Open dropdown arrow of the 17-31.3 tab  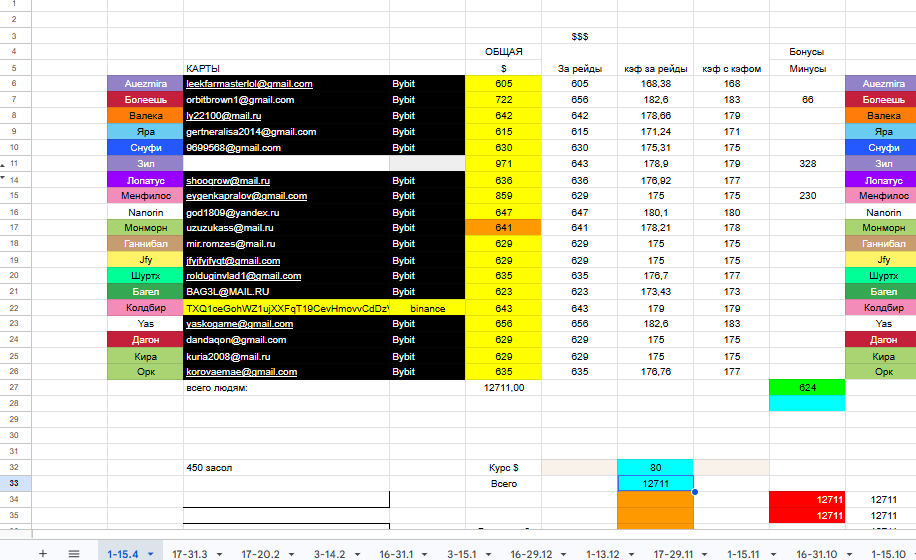pyautogui.click(x=220, y=554)
